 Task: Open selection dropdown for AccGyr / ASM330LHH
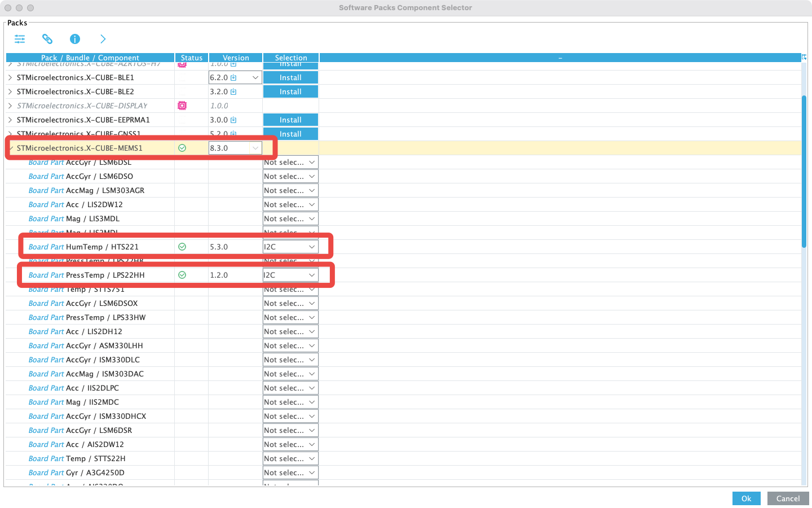click(291, 345)
